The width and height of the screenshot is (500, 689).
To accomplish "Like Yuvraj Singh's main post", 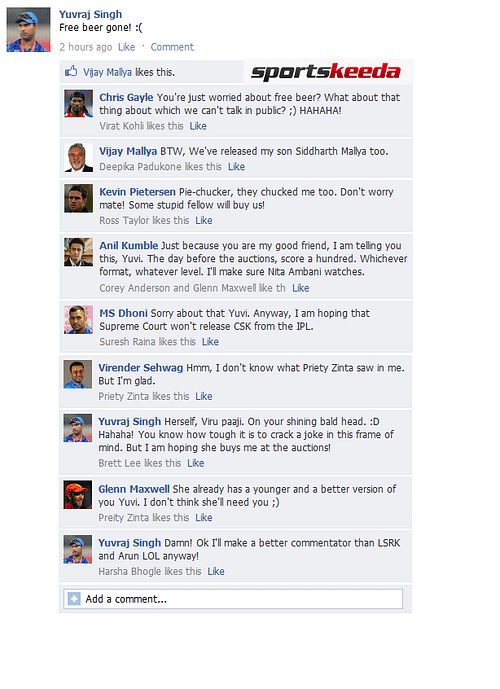I will point(127,47).
